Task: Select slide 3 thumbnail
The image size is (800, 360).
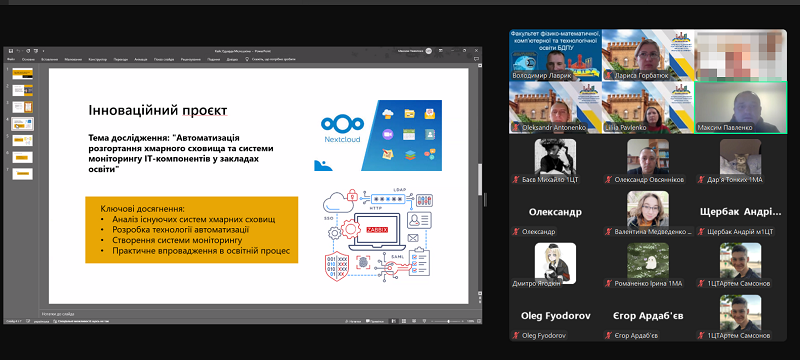Action: (22, 107)
